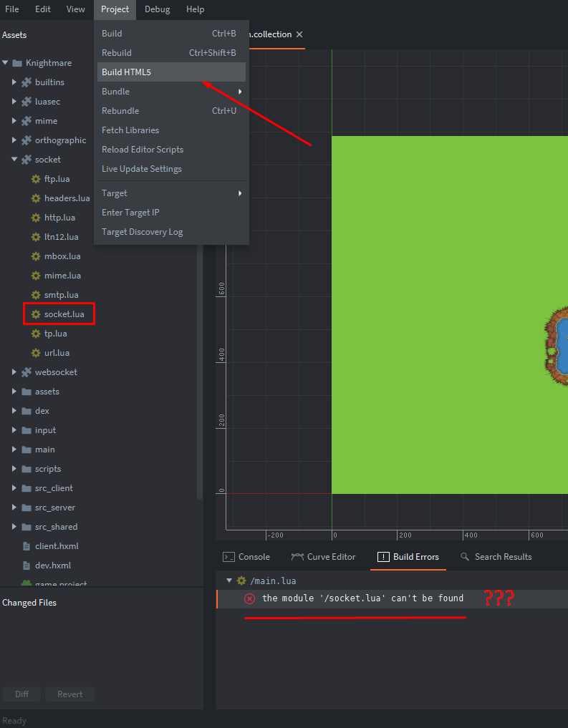
Task: Click the red error icon in Build Errors
Action: [x=249, y=598]
